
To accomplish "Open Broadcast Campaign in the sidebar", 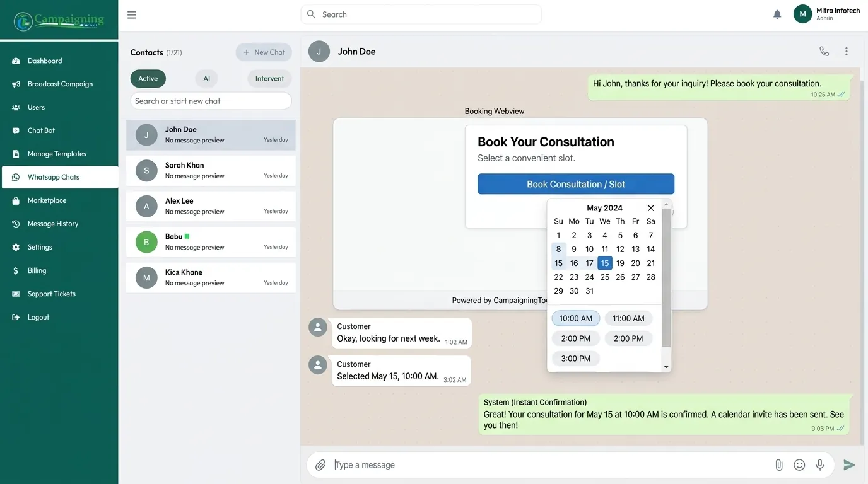I will (x=59, y=84).
